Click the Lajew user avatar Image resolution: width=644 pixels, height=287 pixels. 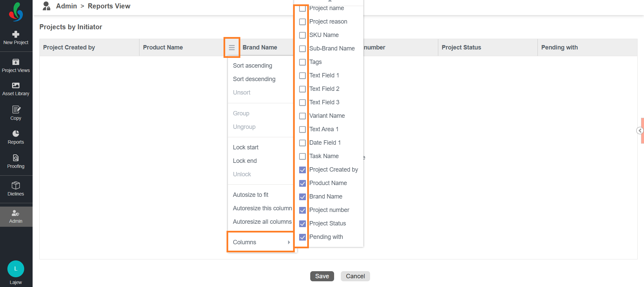[x=16, y=269]
